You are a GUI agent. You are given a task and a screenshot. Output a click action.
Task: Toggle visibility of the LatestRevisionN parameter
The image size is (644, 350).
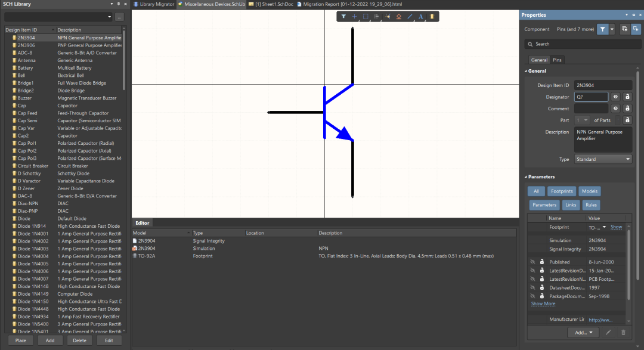click(x=532, y=279)
